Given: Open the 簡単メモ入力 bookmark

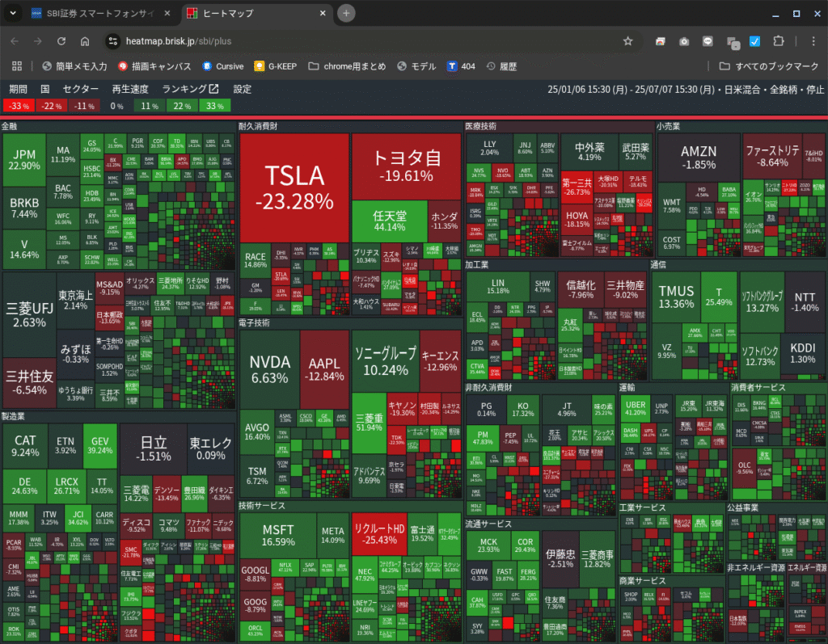Looking at the screenshot, I should (x=74, y=66).
